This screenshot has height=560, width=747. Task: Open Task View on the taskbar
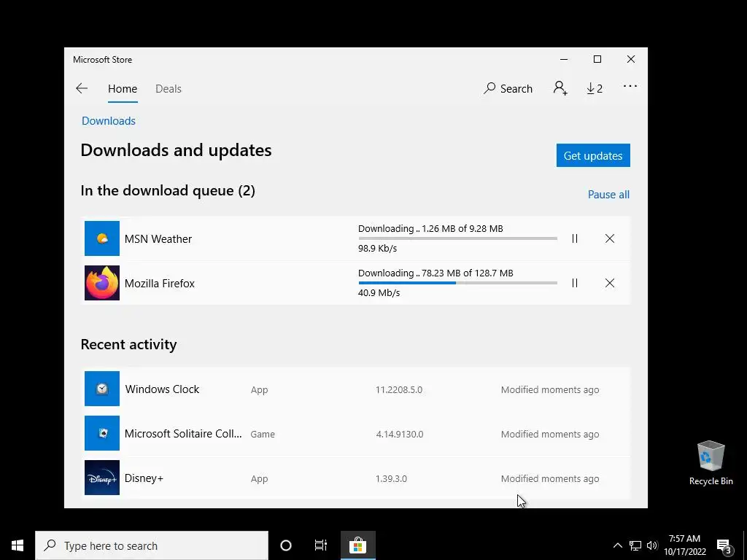tap(321, 545)
